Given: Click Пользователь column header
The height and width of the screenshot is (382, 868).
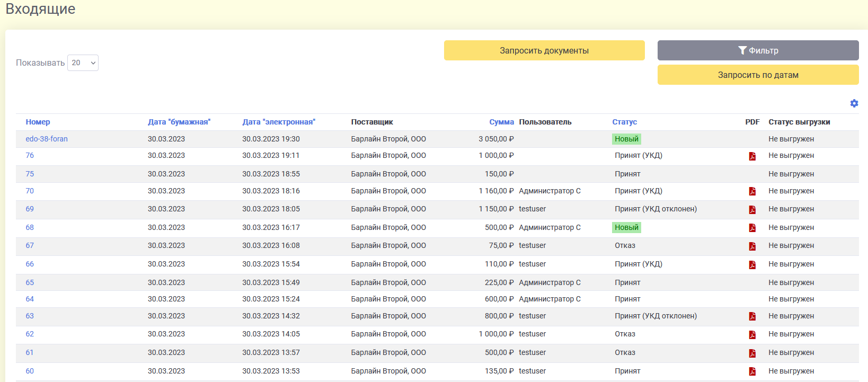Looking at the screenshot, I should [545, 122].
